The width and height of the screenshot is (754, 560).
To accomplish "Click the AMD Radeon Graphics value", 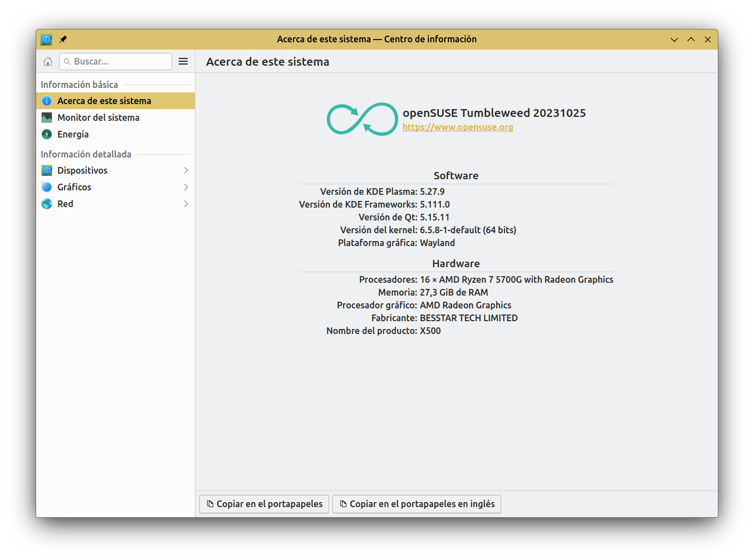I will tap(466, 305).
